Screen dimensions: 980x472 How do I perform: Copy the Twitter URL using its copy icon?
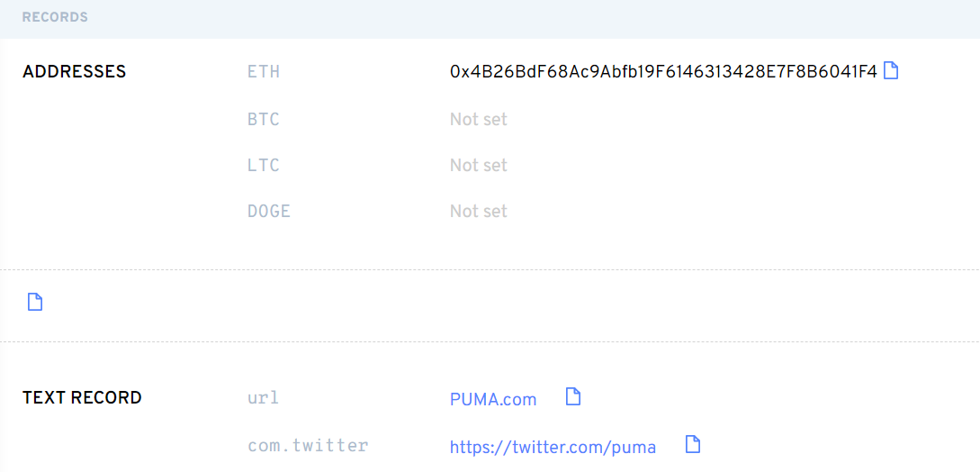point(692,444)
